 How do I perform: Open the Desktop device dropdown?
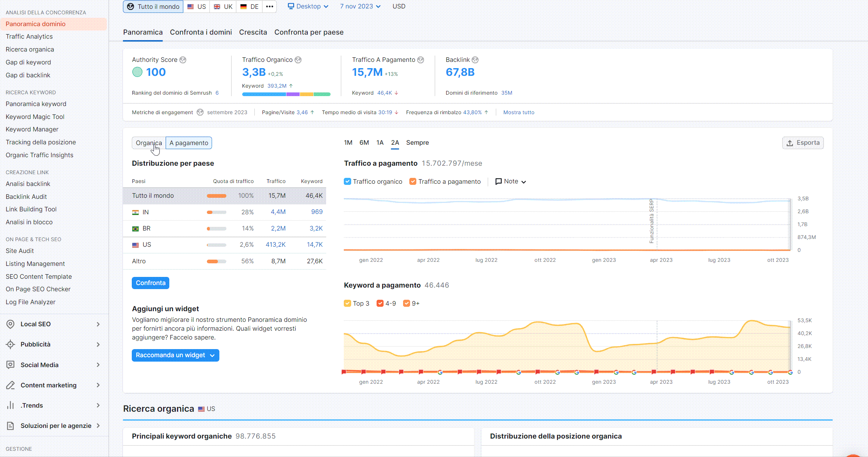(x=308, y=6)
